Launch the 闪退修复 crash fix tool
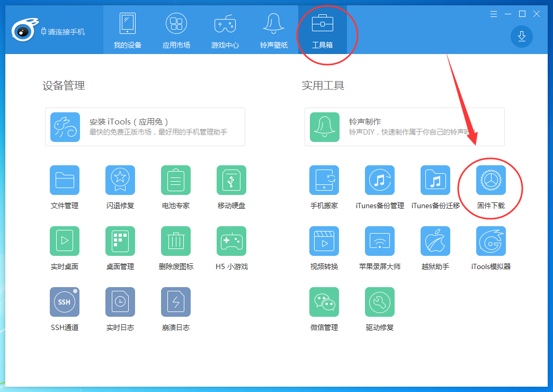The width and height of the screenshot is (553, 392). tap(120, 180)
